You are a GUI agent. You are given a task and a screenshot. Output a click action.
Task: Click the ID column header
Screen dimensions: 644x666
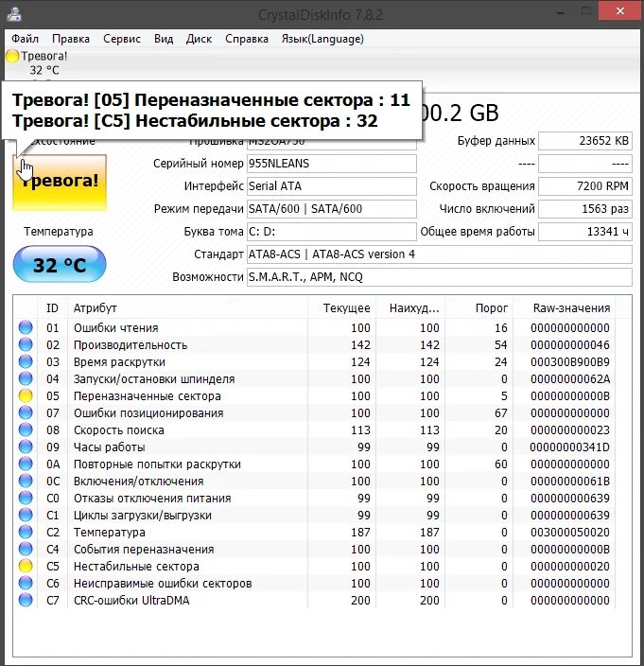click(x=52, y=308)
